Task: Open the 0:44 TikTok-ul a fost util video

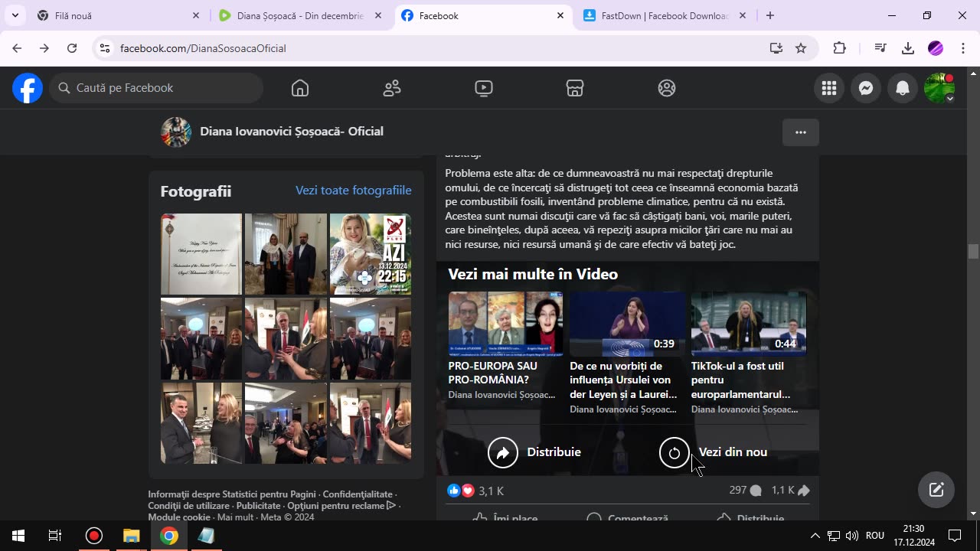Action: [x=749, y=324]
